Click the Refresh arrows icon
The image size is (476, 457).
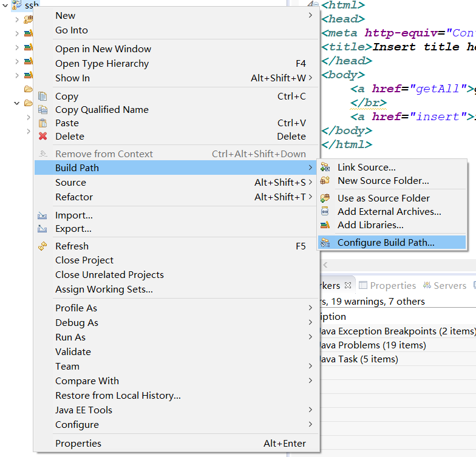42,246
